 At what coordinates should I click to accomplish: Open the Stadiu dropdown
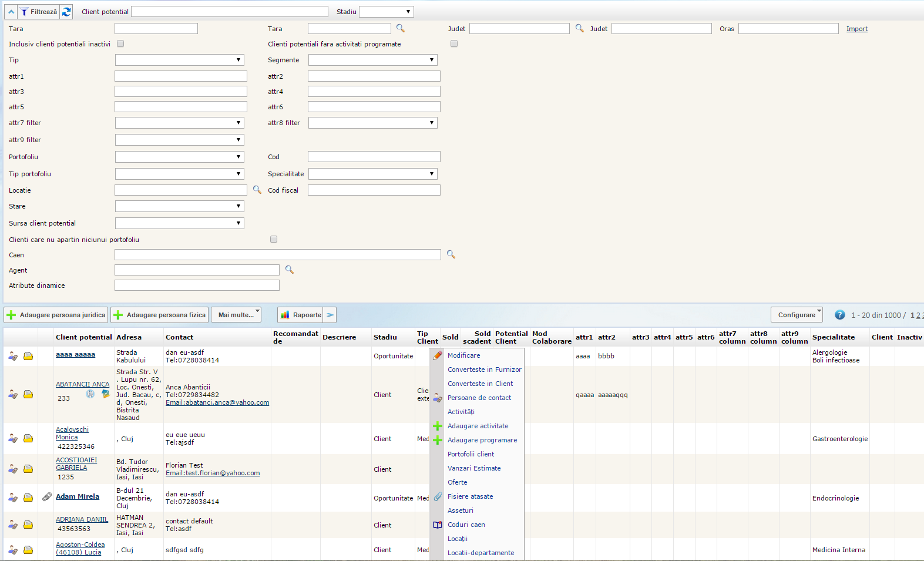pyautogui.click(x=386, y=12)
